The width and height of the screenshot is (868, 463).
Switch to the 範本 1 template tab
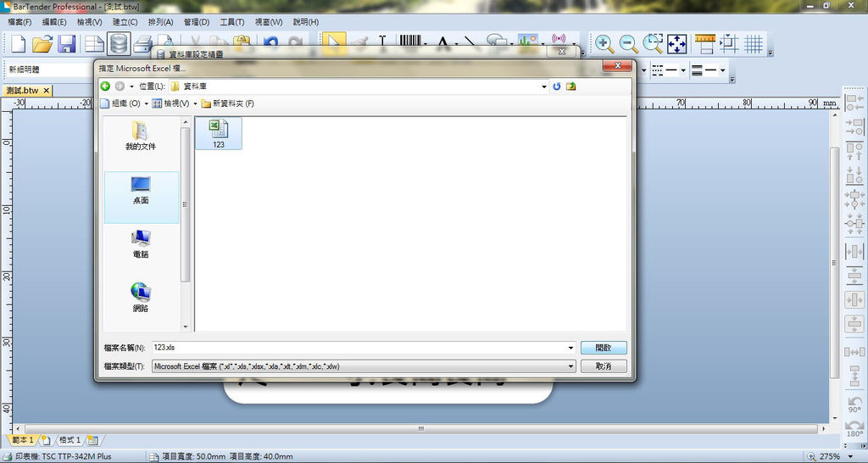23,440
